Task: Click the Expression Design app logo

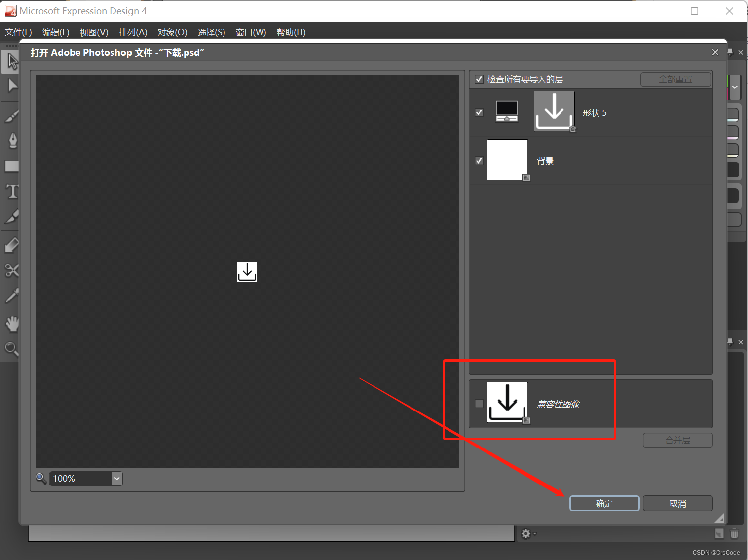Action: [x=10, y=11]
